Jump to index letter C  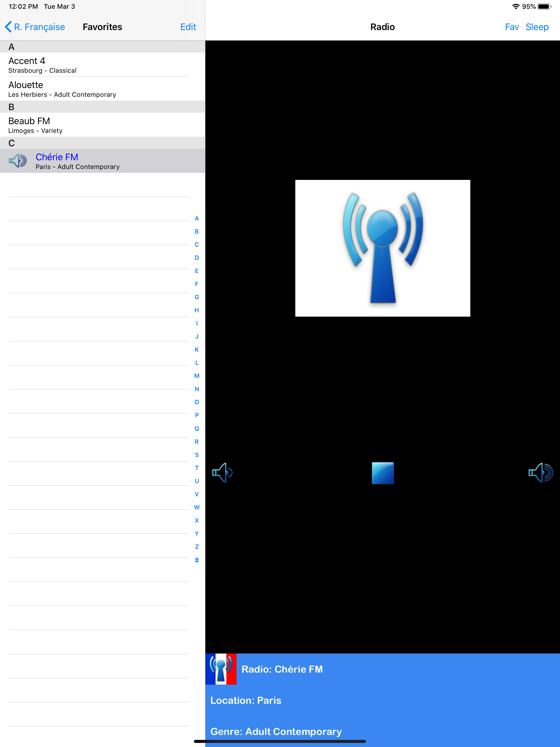197,245
